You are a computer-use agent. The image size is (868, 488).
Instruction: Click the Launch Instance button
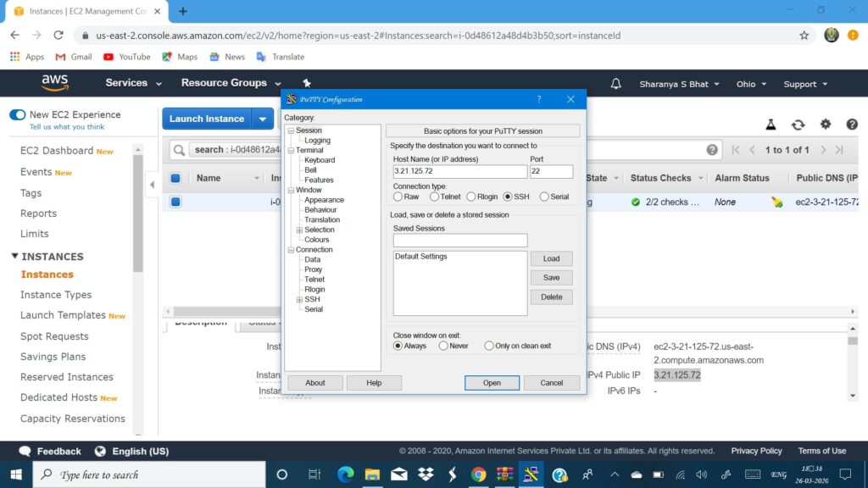click(x=207, y=119)
